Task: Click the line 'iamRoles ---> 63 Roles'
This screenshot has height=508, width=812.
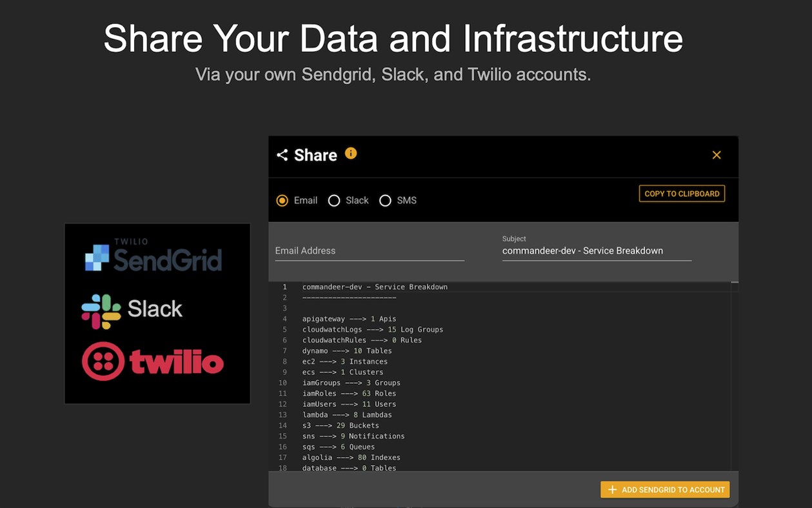Action: (x=349, y=393)
